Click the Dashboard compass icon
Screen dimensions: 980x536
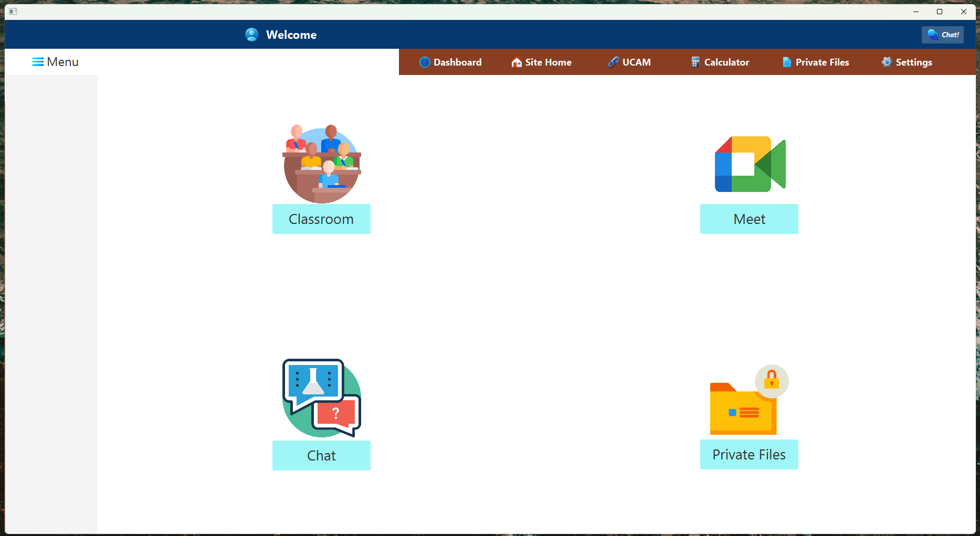coord(425,62)
